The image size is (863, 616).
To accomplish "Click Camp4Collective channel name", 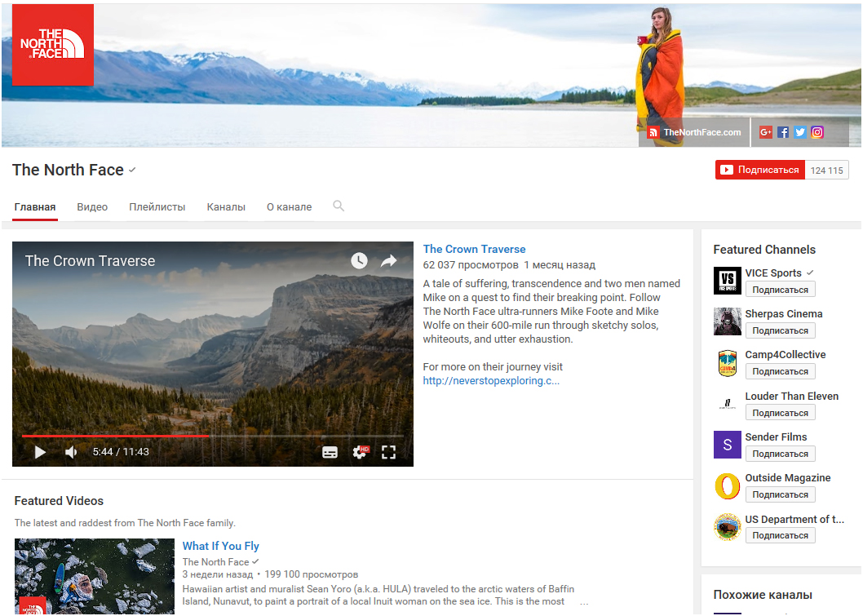I will click(786, 355).
